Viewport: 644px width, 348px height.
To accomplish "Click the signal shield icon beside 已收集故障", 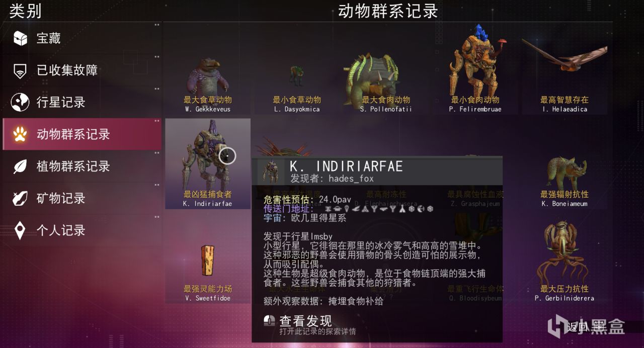I will 20,70.
